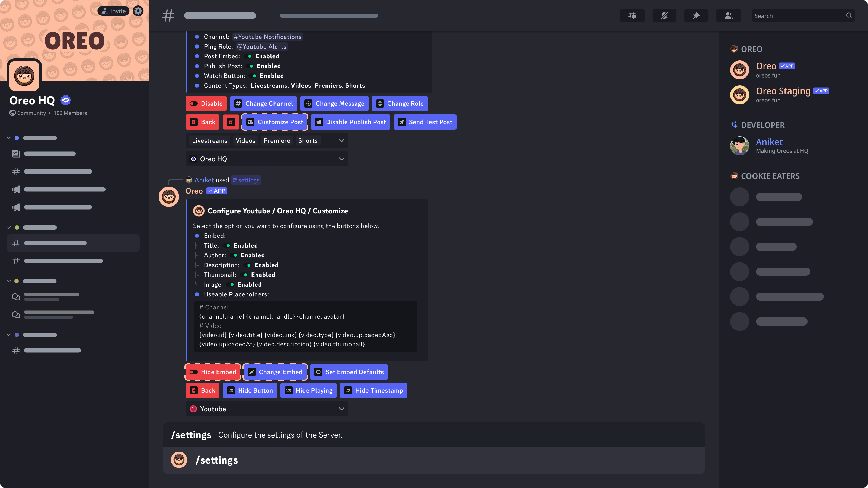Focus the Search input field
The width and height of the screenshot is (868, 488).
pos(803,15)
